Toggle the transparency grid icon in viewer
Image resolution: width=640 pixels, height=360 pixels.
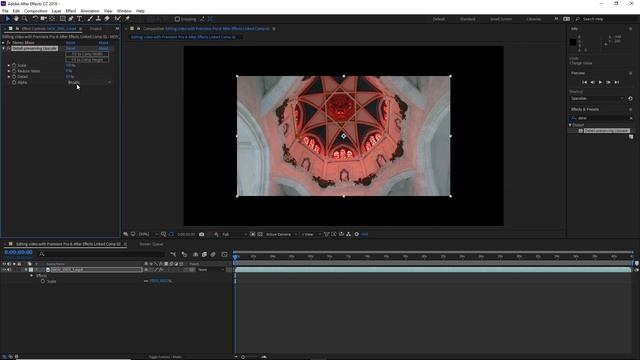point(260,234)
